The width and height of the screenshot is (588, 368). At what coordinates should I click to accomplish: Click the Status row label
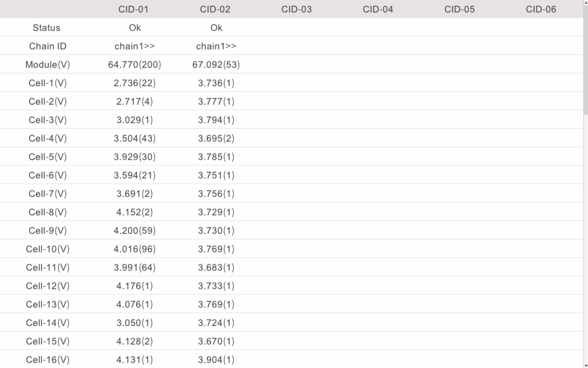tap(46, 28)
